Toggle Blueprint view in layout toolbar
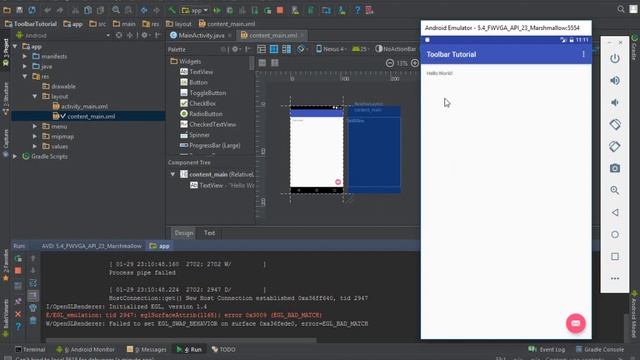 tap(274, 49)
